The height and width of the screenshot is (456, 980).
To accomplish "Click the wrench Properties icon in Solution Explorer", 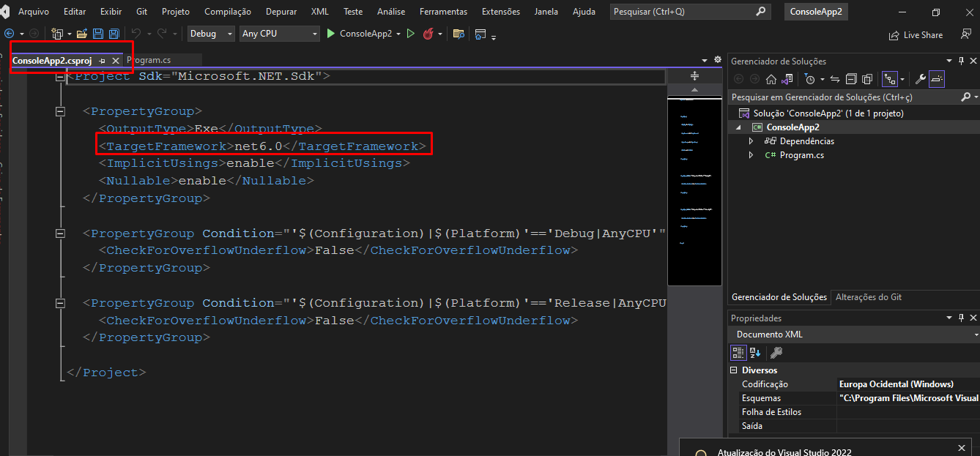I will [x=921, y=79].
